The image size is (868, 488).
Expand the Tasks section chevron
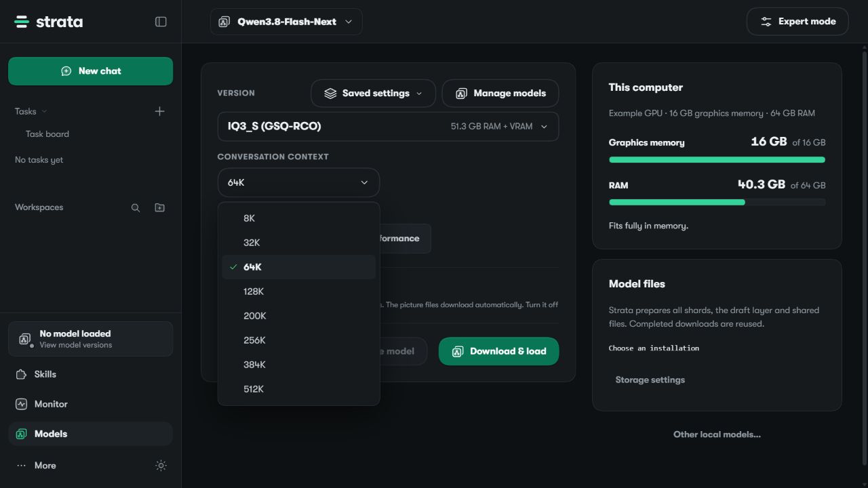(45, 111)
